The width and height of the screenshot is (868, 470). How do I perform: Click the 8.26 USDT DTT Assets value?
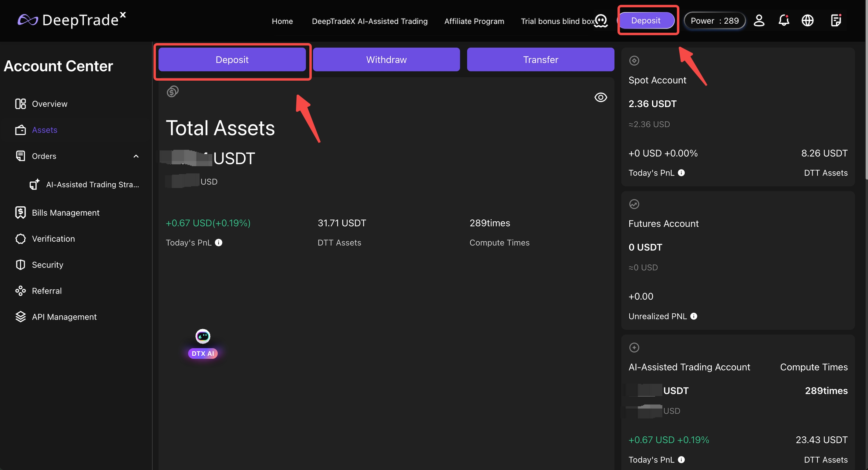[824, 153]
